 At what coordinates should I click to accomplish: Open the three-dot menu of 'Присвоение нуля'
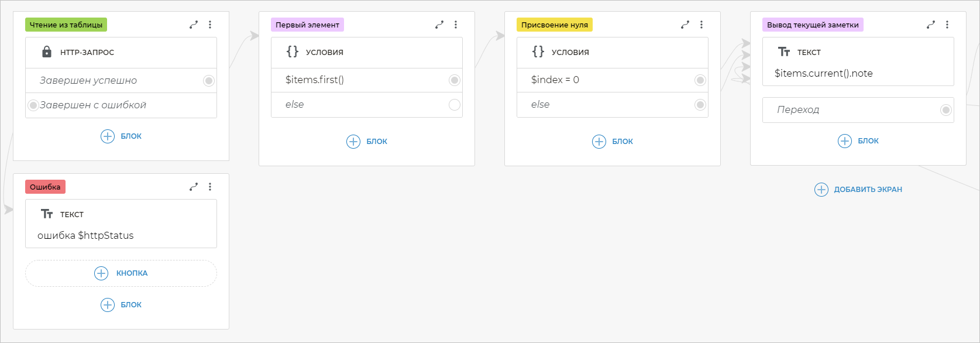(x=702, y=25)
